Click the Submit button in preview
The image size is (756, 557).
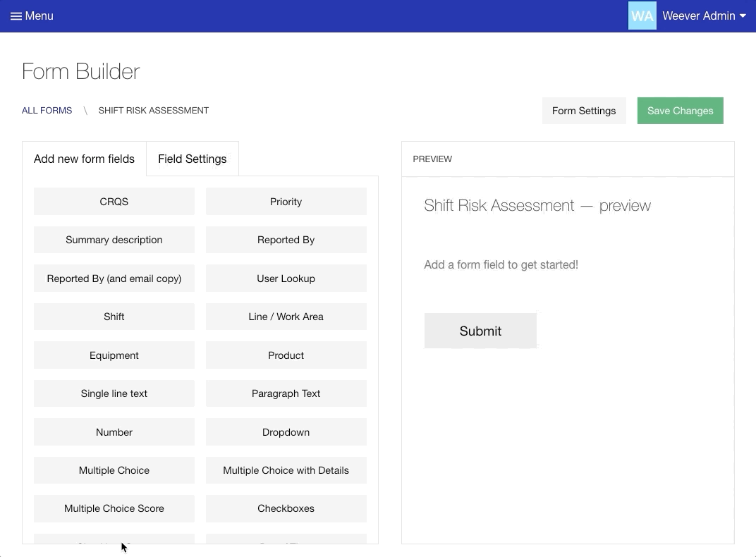tap(480, 331)
